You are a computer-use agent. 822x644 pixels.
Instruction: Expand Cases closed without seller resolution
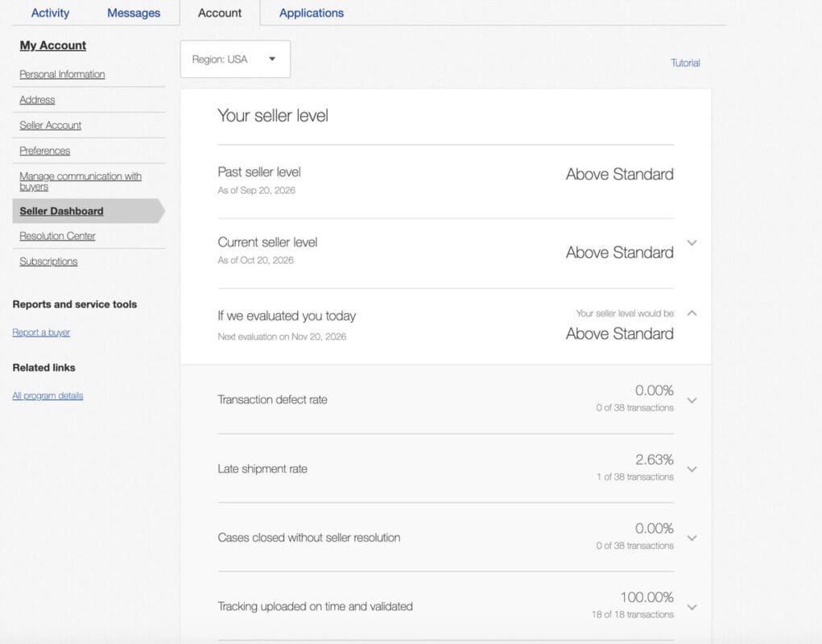(x=692, y=539)
